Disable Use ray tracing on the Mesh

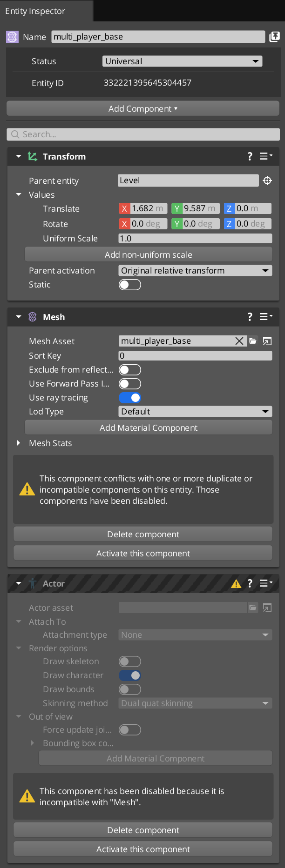click(x=130, y=398)
